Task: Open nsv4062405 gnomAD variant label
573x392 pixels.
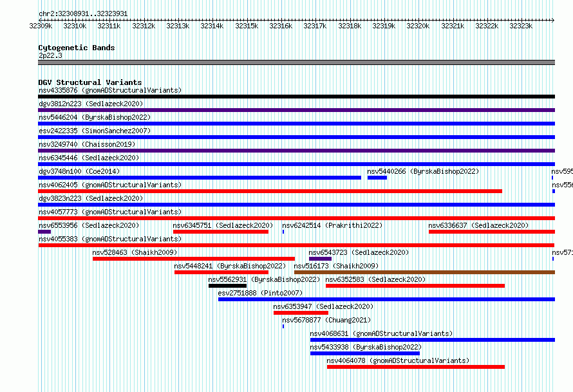Action: pyautogui.click(x=110, y=185)
